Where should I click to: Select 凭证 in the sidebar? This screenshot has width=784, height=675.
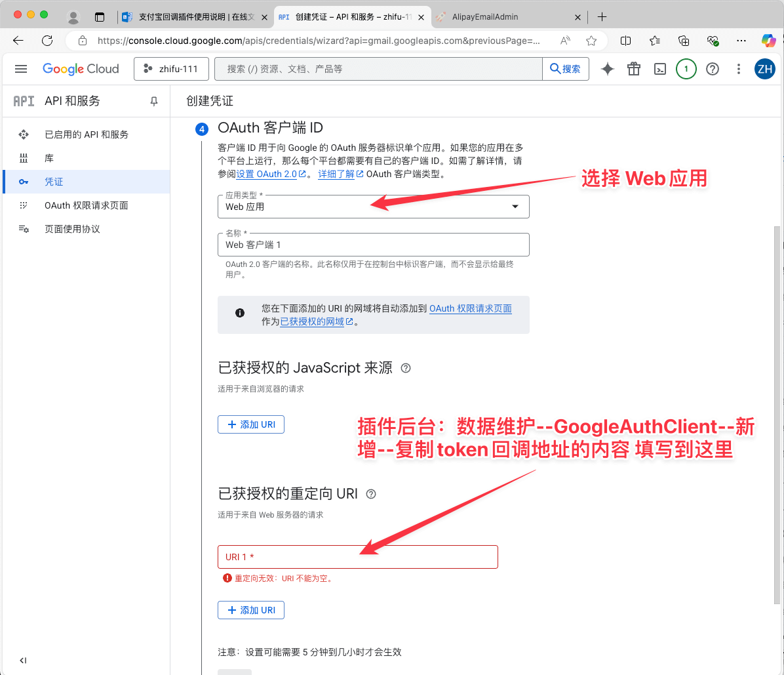(86, 182)
